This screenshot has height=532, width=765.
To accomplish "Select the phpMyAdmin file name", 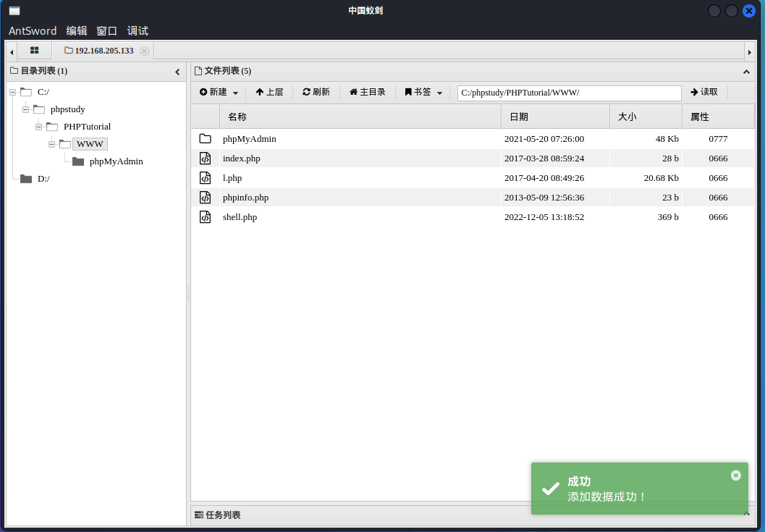I will pos(249,139).
